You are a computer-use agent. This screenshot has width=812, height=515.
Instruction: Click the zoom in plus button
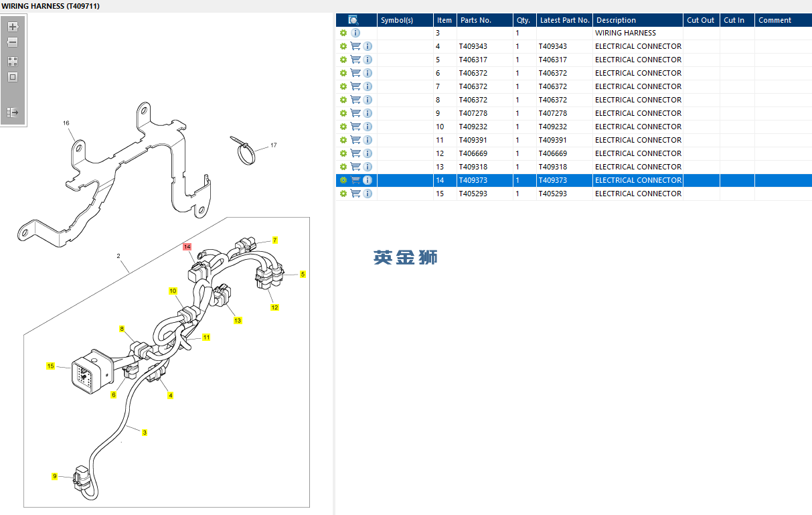13,27
